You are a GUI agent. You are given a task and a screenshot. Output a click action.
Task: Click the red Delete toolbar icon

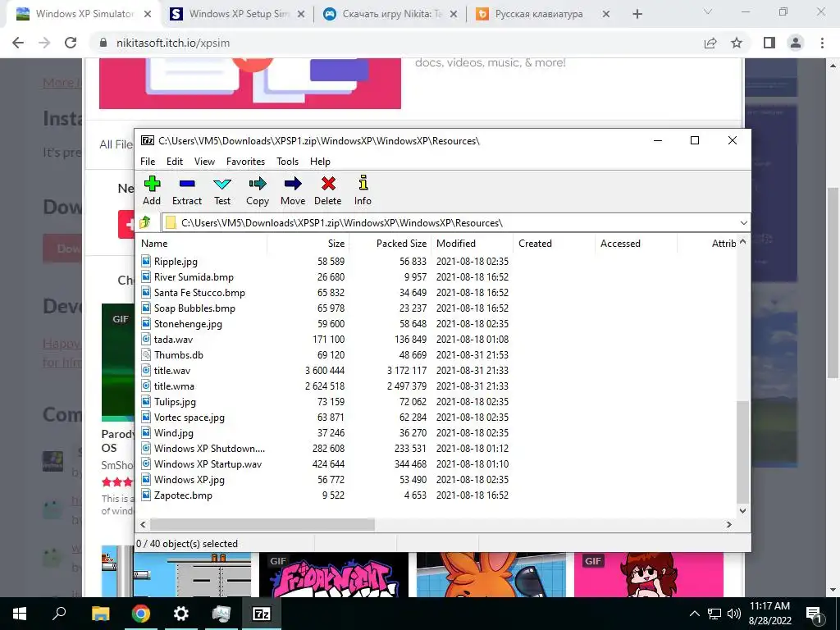(328, 184)
